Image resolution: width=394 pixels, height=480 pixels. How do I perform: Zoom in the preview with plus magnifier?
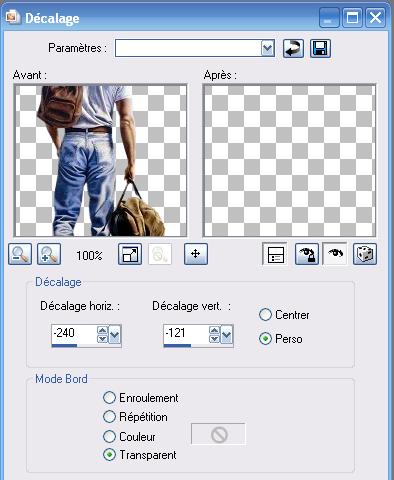49,254
